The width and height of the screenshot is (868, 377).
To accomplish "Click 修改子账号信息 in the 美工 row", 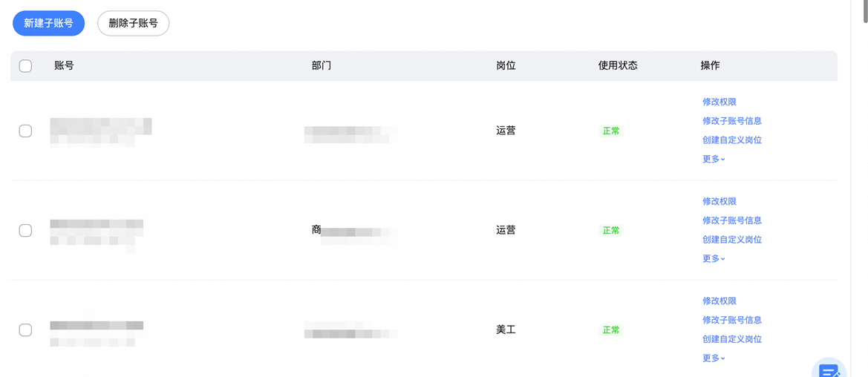I will click(732, 320).
